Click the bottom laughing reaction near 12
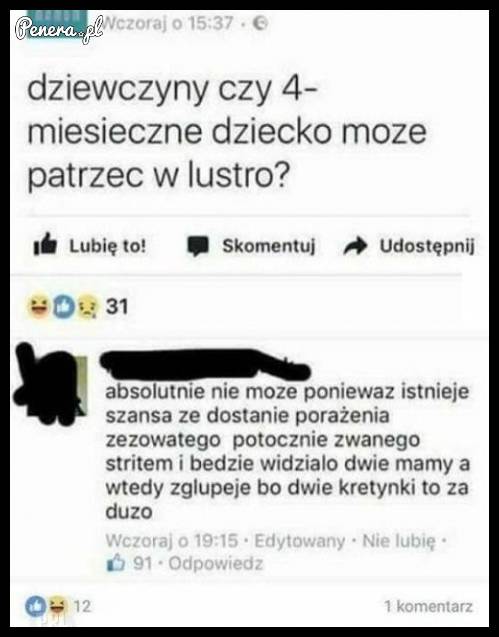Viewport: 499px width, 637px height. (58, 606)
